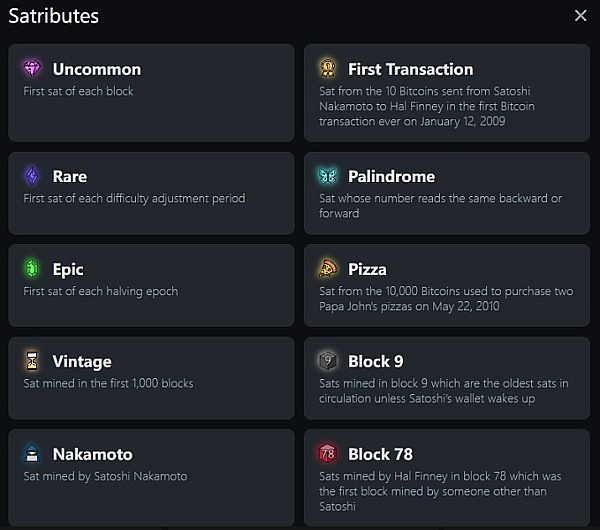Image resolution: width=600 pixels, height=530 pixels.
Task: Select the Rare satribute title
Action: tap(69, 176)
